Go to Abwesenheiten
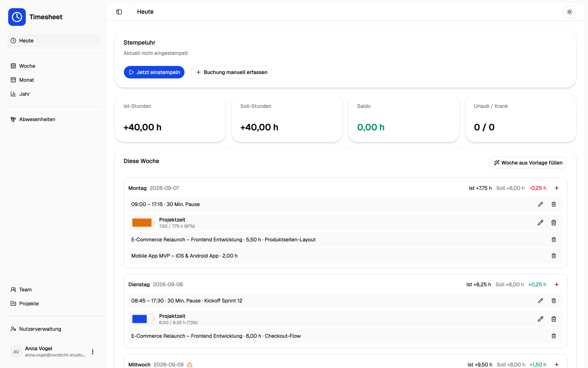This screenshot has height=368, width=588. 53,119
